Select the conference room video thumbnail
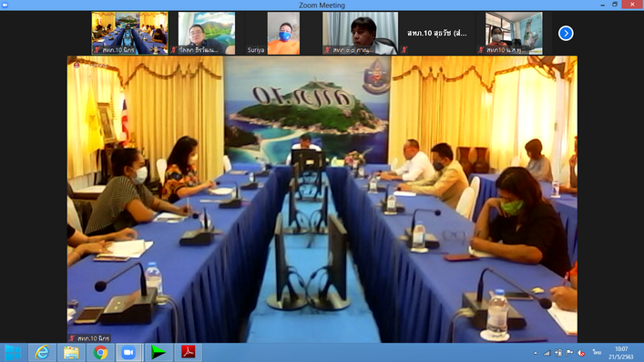The height and width of the screenshot is (362, 644). (129, 34)
